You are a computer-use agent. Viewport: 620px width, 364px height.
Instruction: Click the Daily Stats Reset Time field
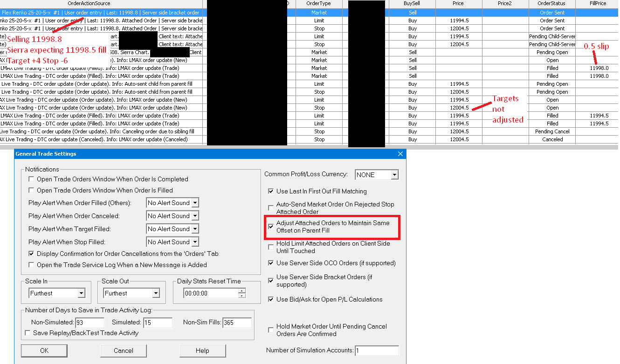click(x=210, y=293)
